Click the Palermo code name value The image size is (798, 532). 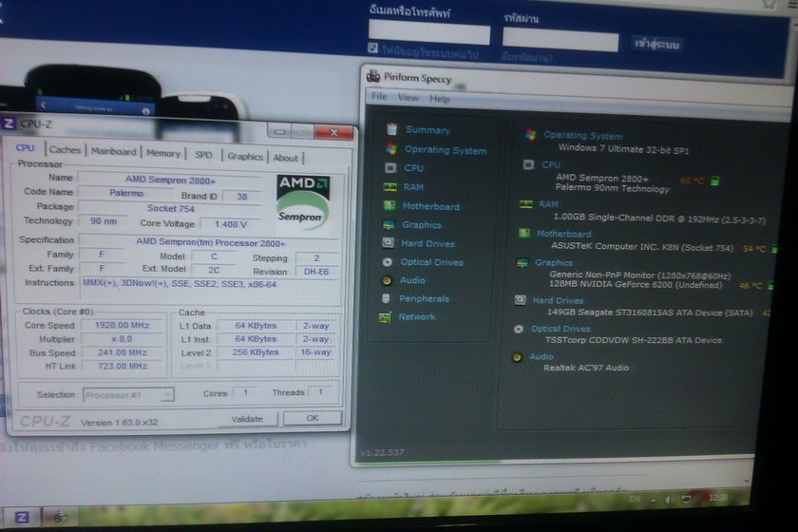point(126,193)
